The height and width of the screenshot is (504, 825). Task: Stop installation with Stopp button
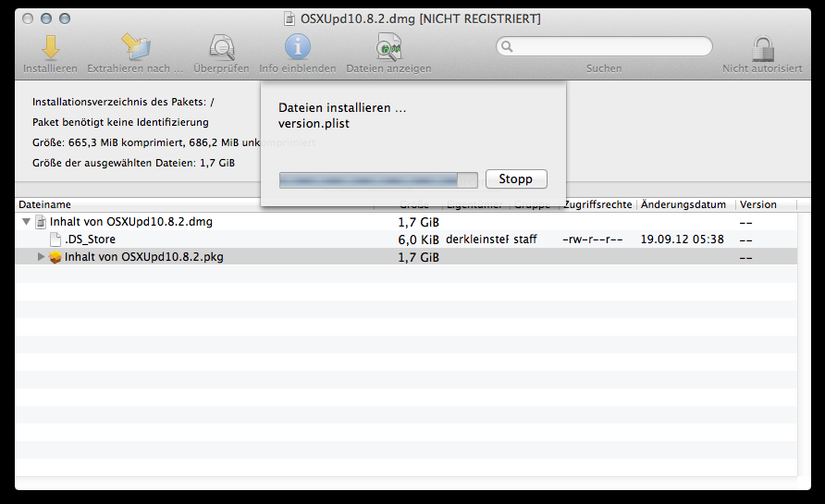coord(516,178)
